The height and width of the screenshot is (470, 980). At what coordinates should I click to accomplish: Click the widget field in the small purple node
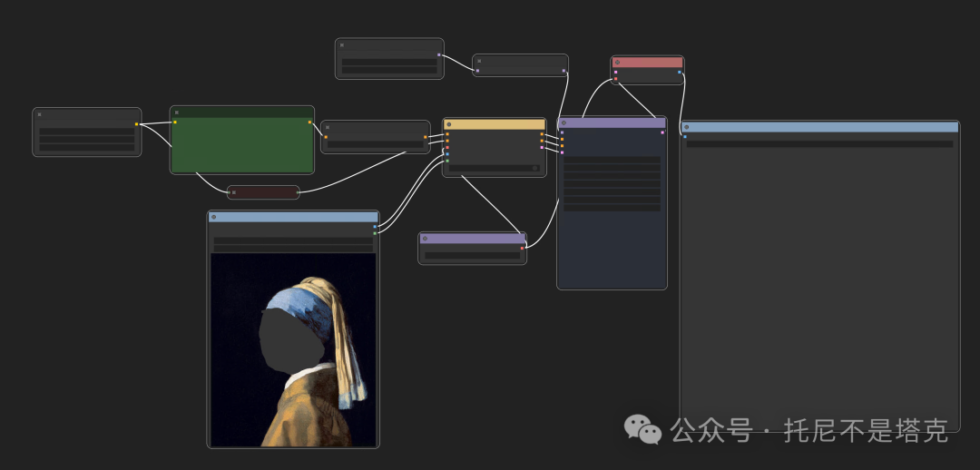click(x=473, y=256)
